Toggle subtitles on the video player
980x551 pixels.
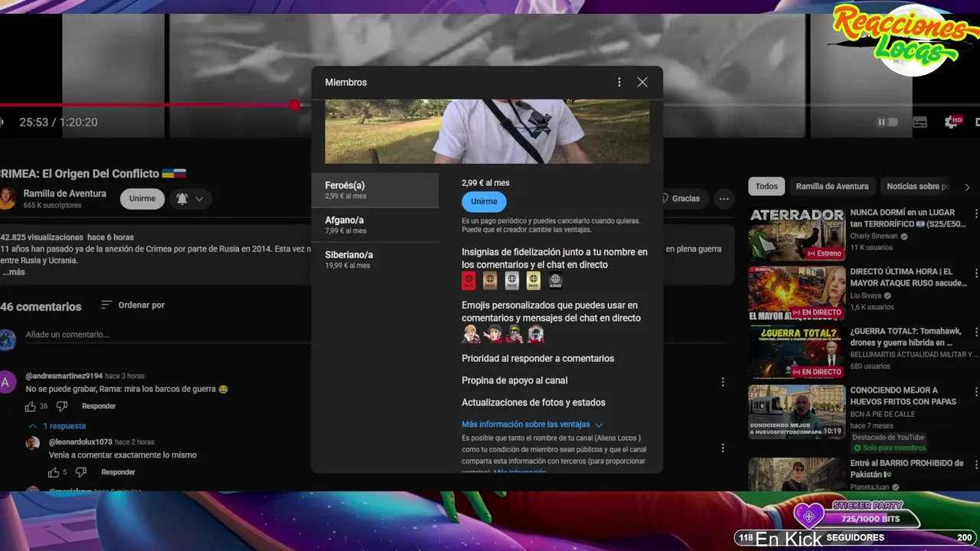click(920, 122)
